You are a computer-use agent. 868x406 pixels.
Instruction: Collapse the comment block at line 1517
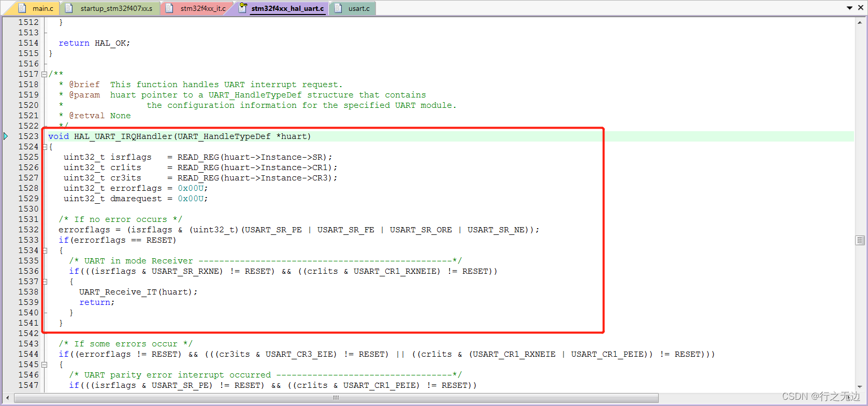coord(45,74)
